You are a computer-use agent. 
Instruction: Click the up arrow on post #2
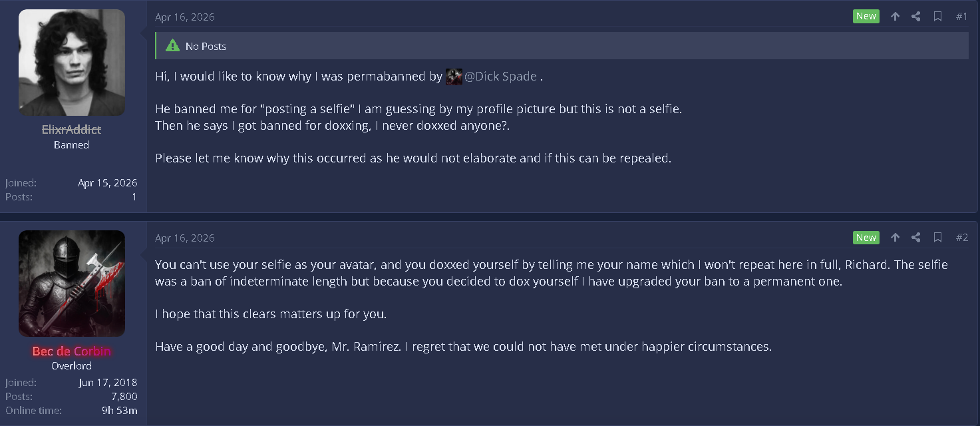click(896, 238)
